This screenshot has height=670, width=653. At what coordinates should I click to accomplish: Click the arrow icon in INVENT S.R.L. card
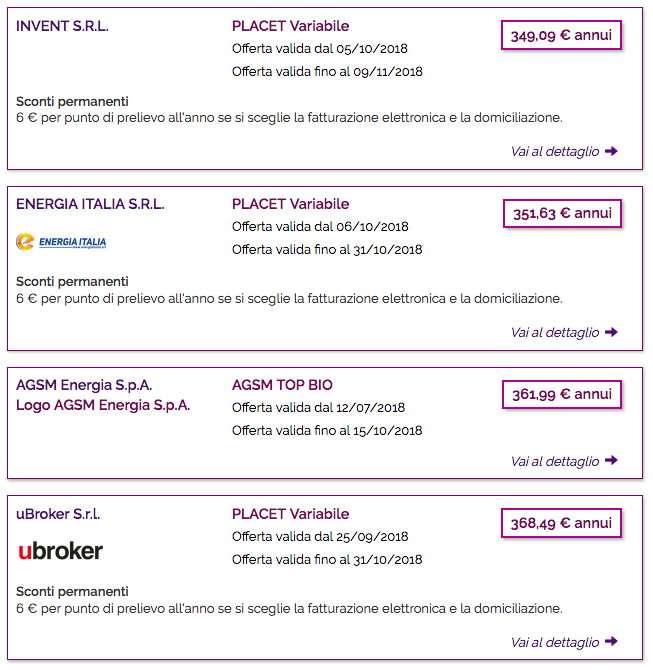pos(612,151)
